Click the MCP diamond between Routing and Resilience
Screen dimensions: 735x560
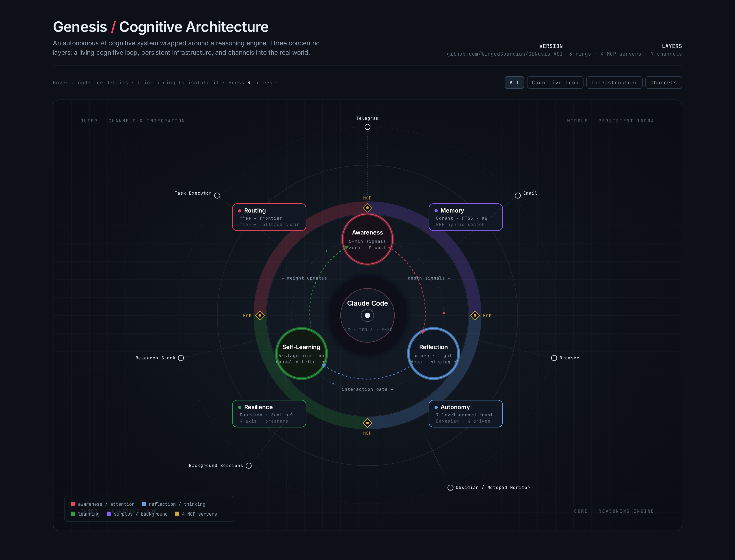[x=259, y=315]
